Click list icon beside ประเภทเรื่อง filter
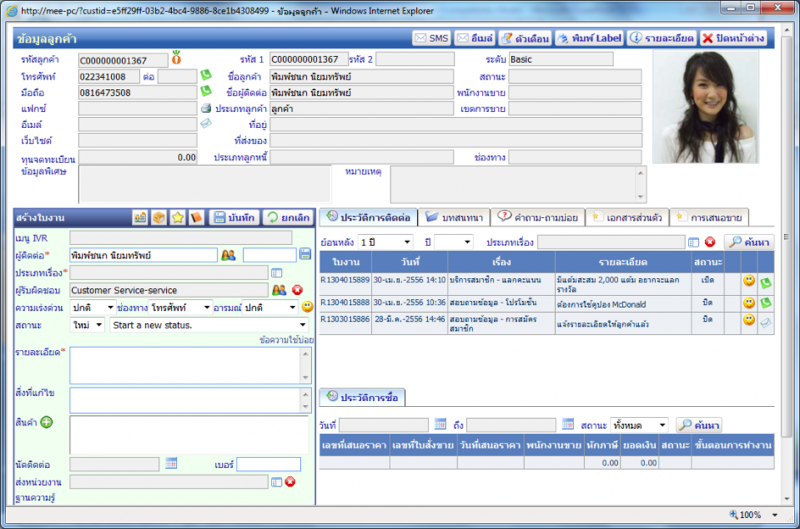Viewport: 800px width, 529px height. [x=693, y=242]
